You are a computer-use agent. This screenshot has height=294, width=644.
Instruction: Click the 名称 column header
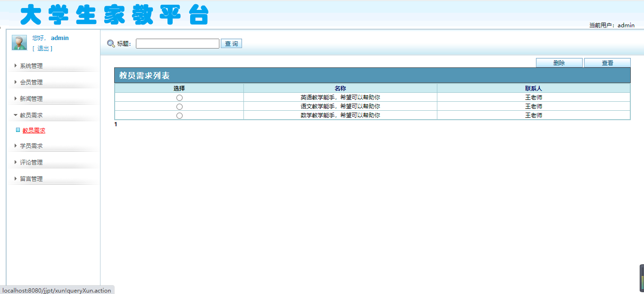(x=340, y=89)
